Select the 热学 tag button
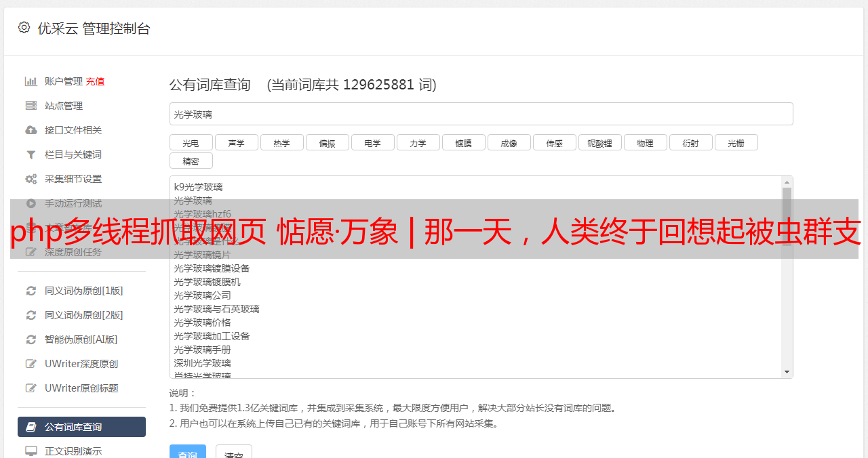This screenshot has height=458, width=868. 281,142
